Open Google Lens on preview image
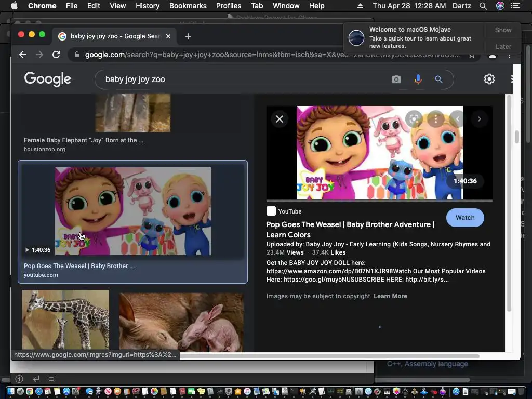The image size is (532, 399). (x=414, y=119)
